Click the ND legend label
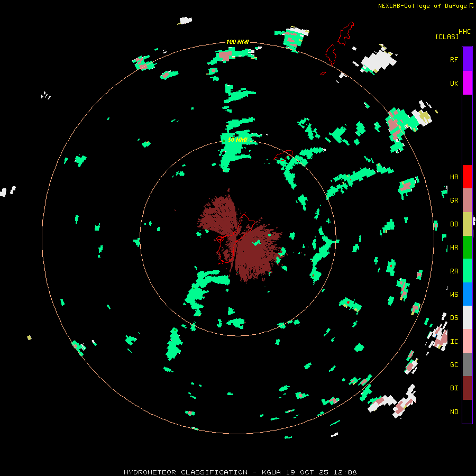The image size is (476, 476). (454, 412)
